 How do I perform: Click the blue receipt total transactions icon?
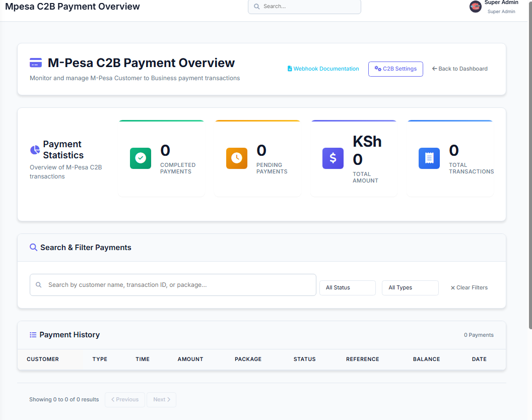429,158
